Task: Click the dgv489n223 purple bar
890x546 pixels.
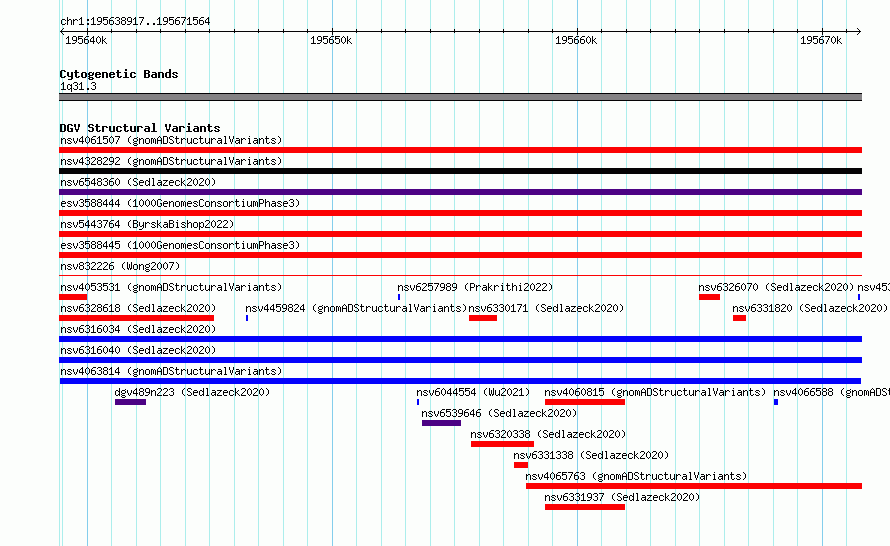Action: 131,402
